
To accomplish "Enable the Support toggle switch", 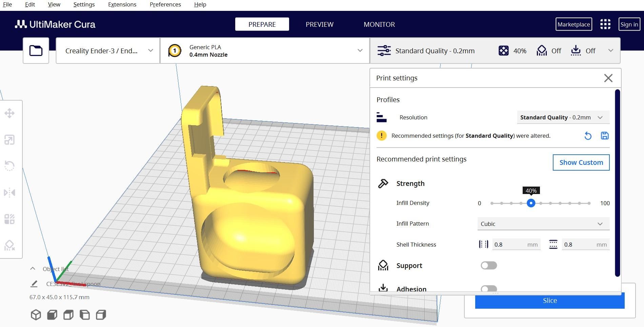I will tap(489, 265).
